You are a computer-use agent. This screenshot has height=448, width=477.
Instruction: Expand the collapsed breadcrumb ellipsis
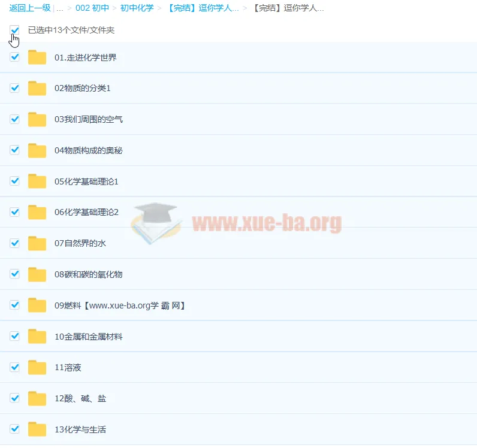click(60, 8)
